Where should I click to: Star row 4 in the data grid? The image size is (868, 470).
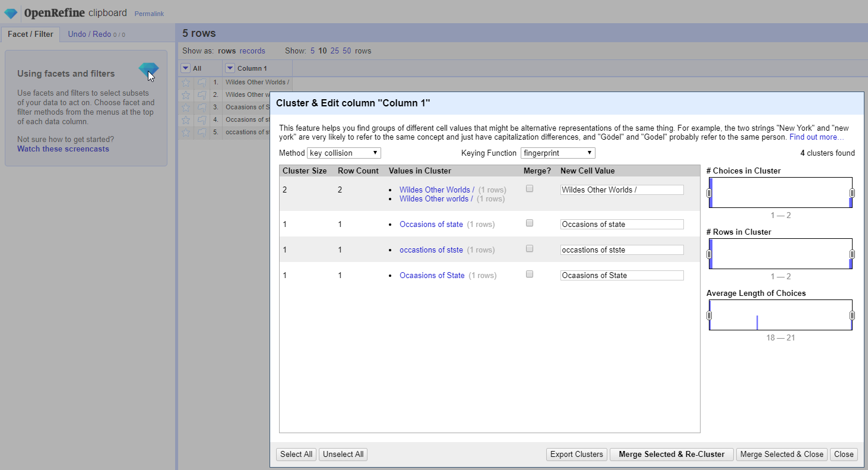point(186,120)
